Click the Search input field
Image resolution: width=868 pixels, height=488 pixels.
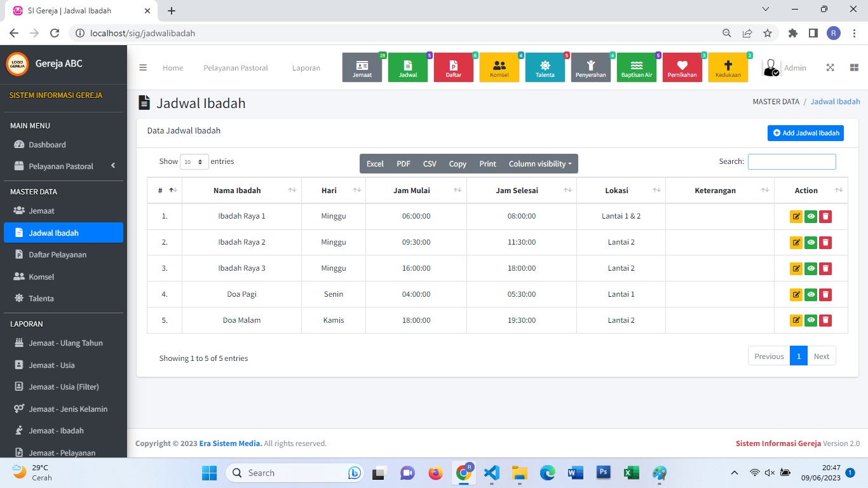pos(791,162)
